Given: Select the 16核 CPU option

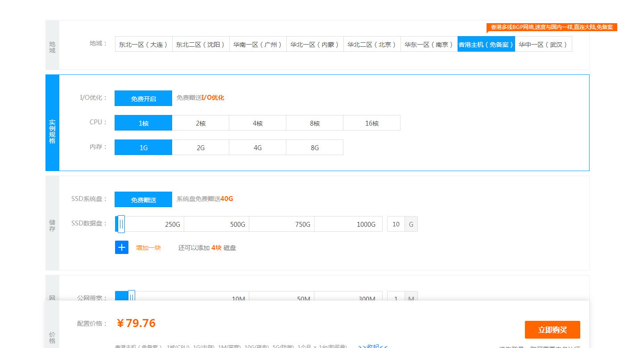Looking at the screenshot, I should click(x=372, y=123).
